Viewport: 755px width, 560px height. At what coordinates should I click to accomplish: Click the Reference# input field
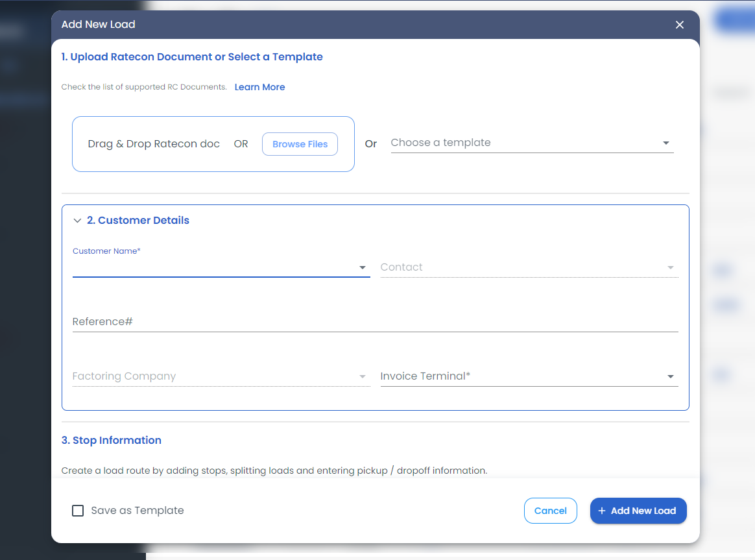point(375,322)
